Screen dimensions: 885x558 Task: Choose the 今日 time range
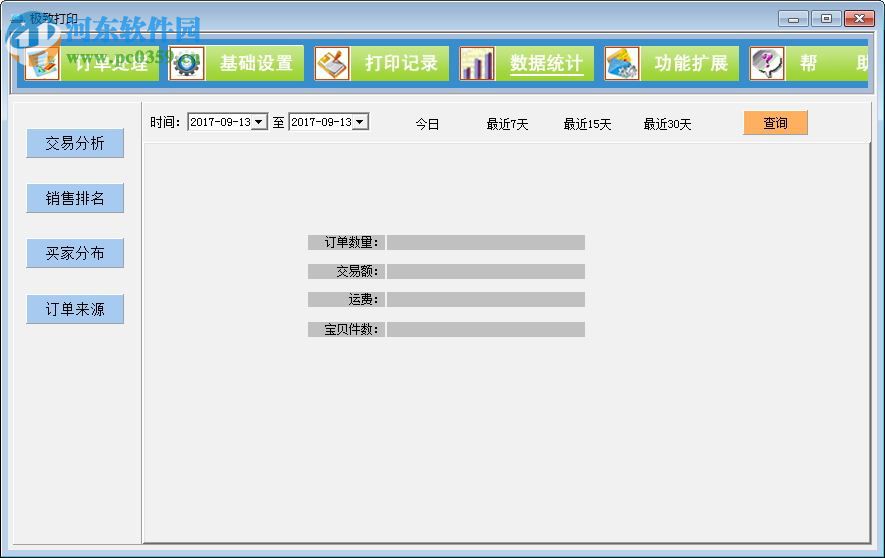coord(427,124)
